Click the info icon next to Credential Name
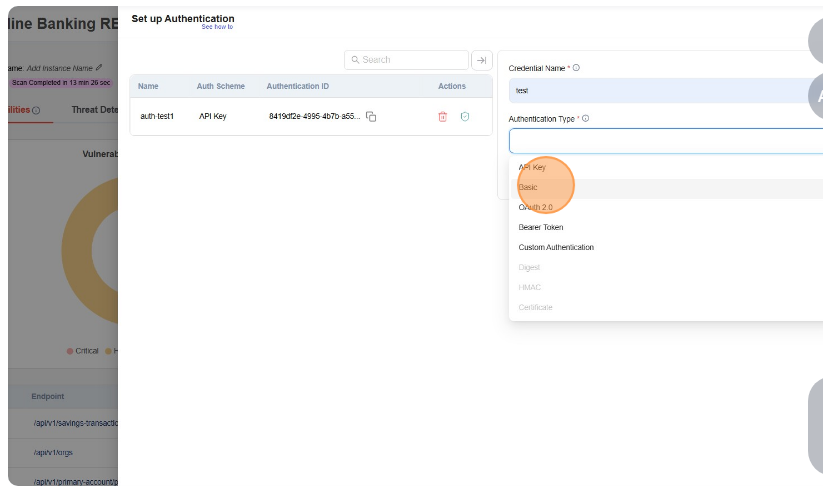This screenshot has height=498, width=823. 577,68
